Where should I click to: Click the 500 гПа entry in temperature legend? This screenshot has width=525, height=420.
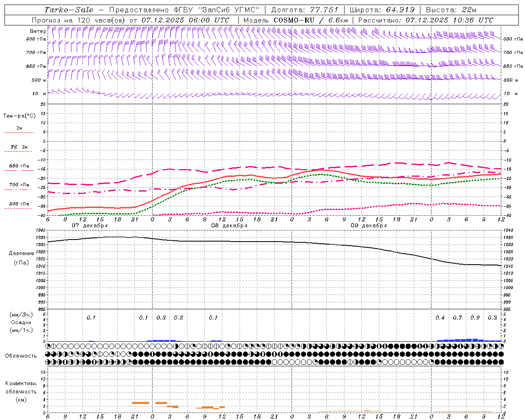[19, 204]
